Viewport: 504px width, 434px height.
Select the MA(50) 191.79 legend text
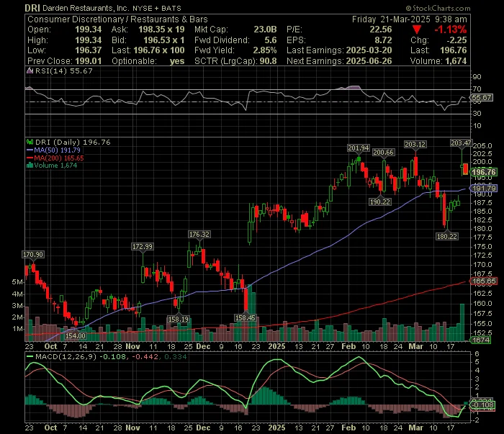click(57, 150)
